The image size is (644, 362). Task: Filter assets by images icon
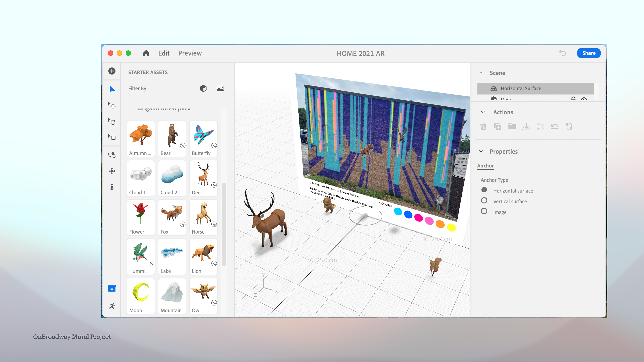tap(220, 88)
